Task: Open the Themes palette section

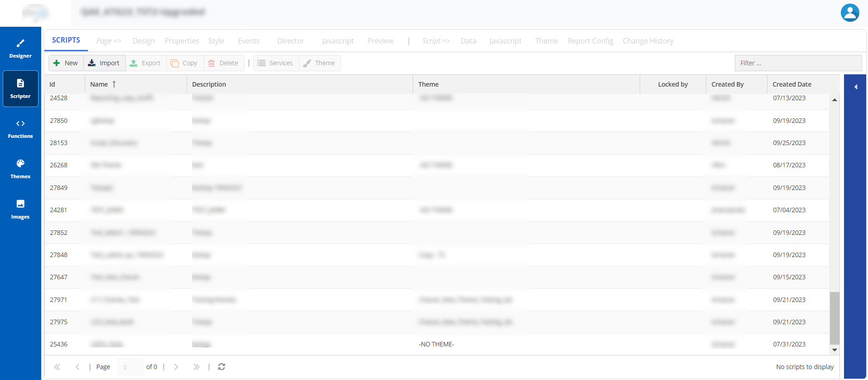Action: 20,169
